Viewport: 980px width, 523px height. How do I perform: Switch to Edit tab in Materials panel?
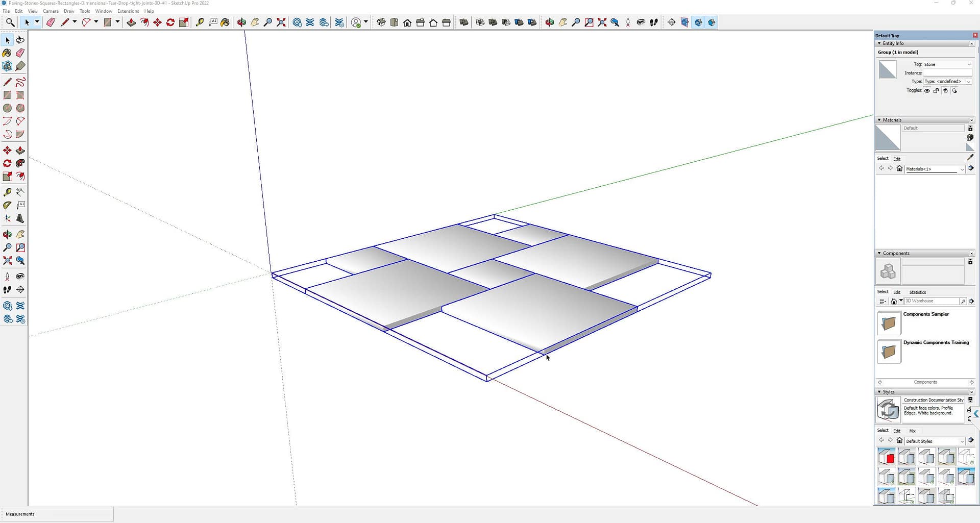coord(897,159)
